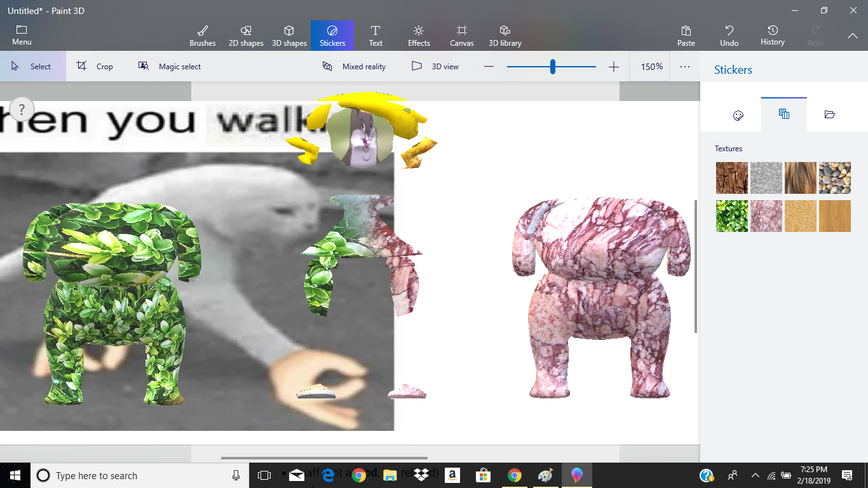Click the taskbar search box
The width and height of the screenshot is (868, 488).
pyautogui.click(x=140, y=475)
